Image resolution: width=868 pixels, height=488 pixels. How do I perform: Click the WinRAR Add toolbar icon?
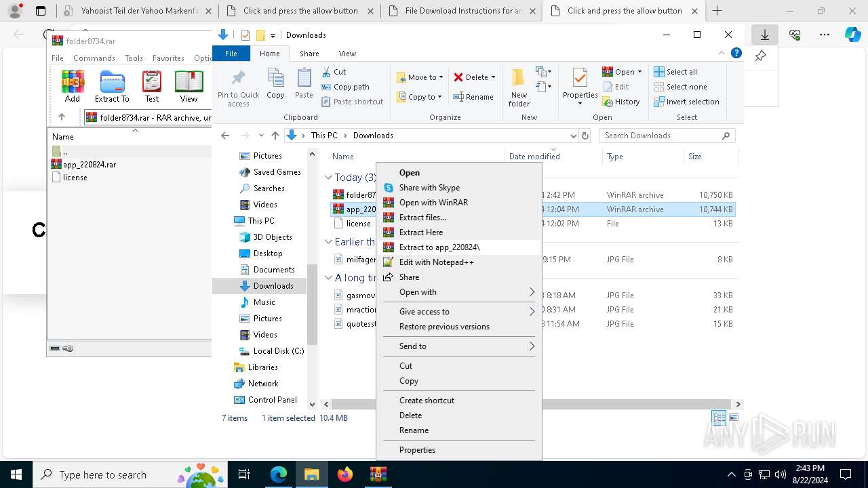point(73,86)
